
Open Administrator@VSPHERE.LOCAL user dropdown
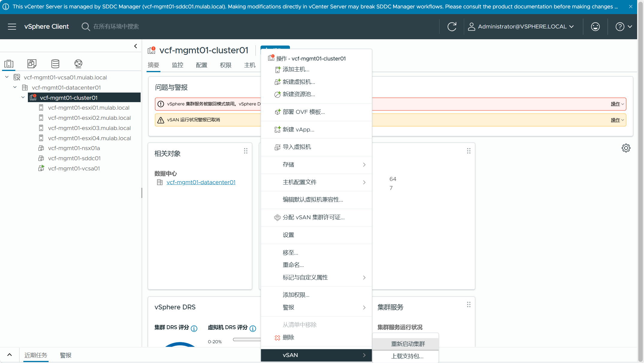(x=522, y=27)
